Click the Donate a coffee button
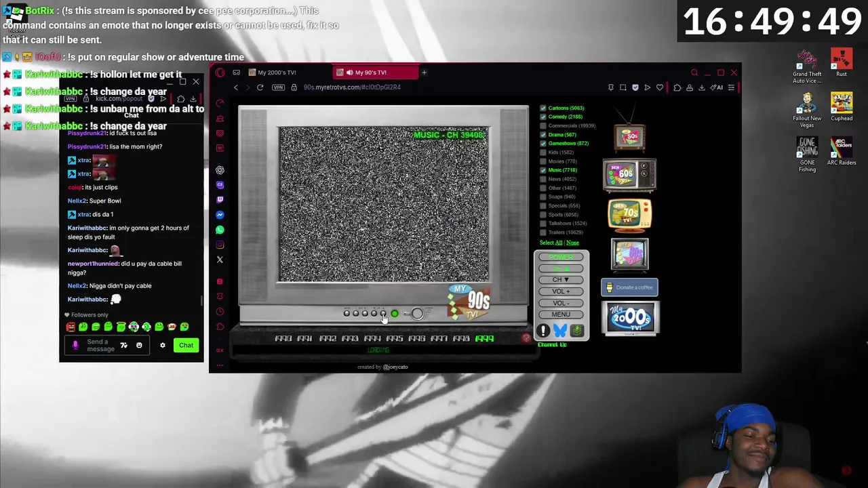 point(629,287)
